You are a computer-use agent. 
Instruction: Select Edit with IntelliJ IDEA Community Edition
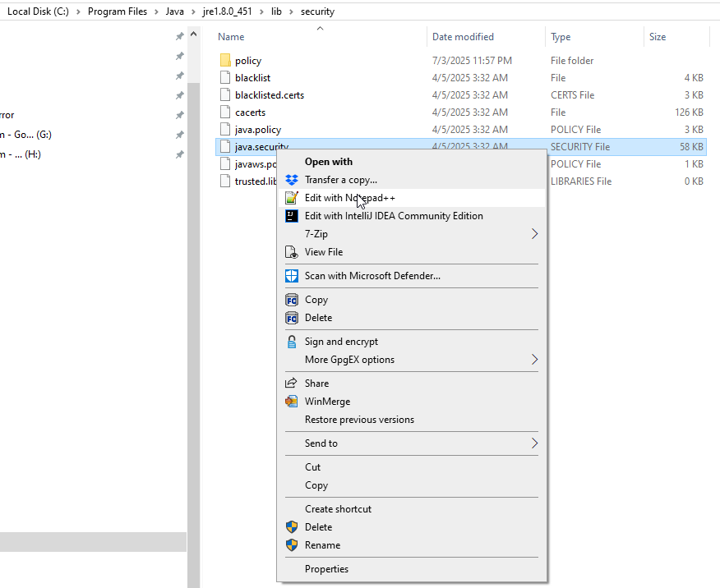click(x=412, y=216)
